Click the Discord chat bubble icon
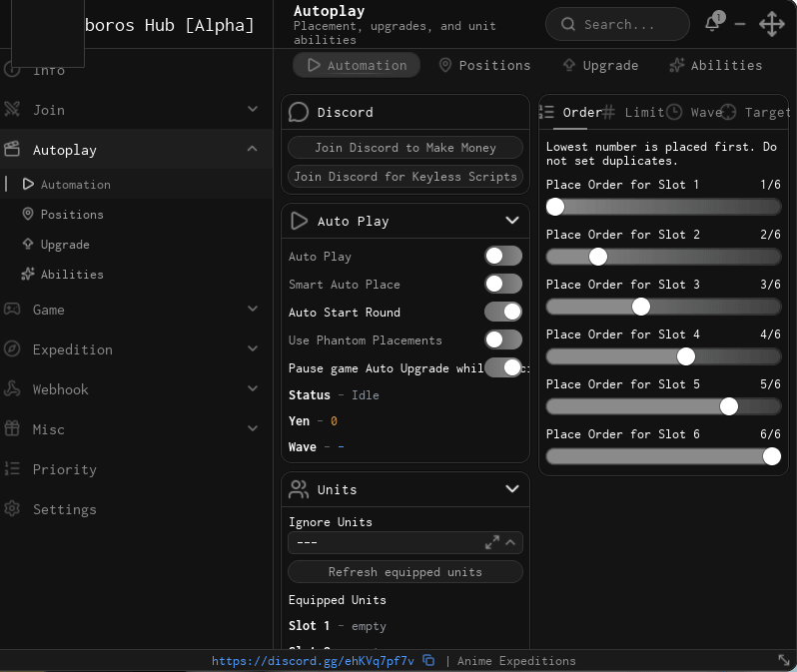The height and width of the screenshot is (672, 797). tap(299, 113)
